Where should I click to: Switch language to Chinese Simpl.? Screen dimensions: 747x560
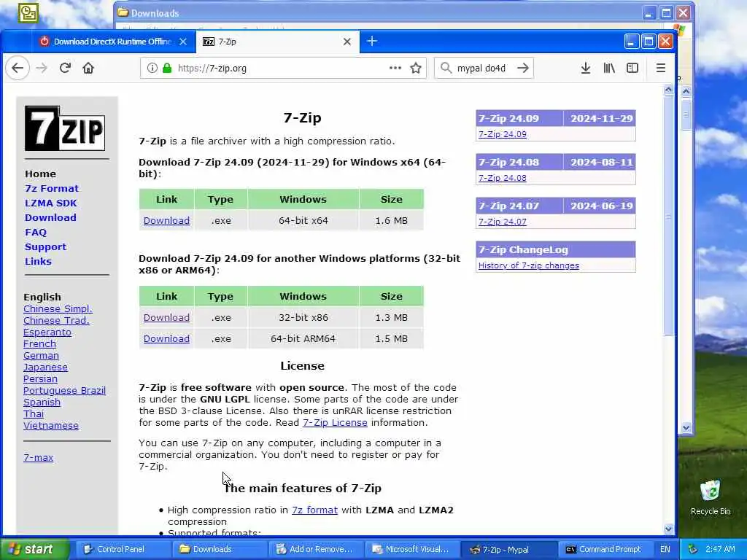pos(58,309)
